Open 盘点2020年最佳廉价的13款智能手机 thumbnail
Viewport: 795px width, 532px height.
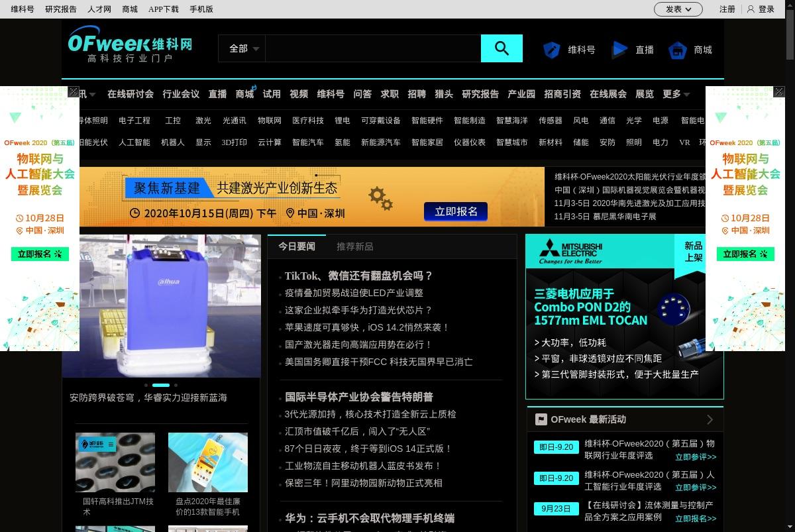pyautogui.click(x=208, y=462)
